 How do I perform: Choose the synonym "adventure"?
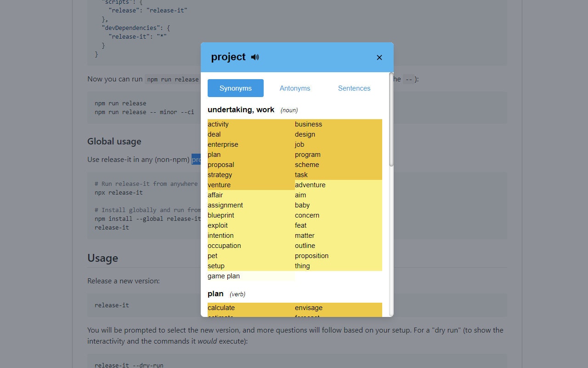click(310, 185)
